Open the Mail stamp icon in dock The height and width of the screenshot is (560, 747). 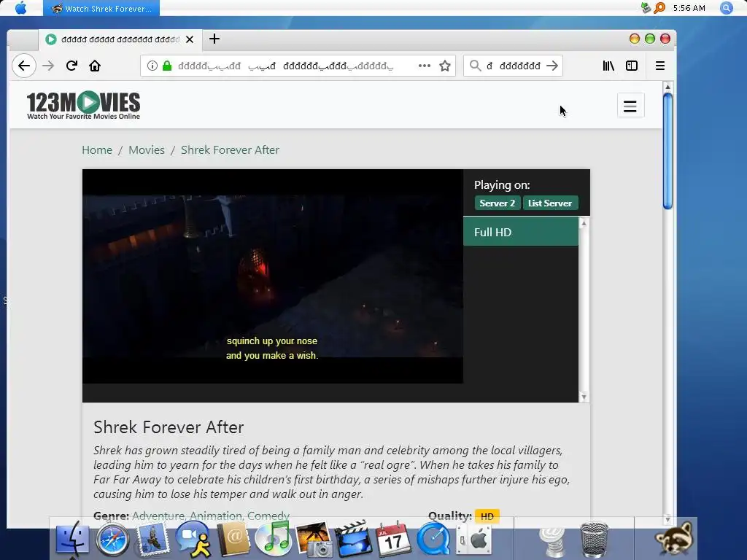pos(152,540)
